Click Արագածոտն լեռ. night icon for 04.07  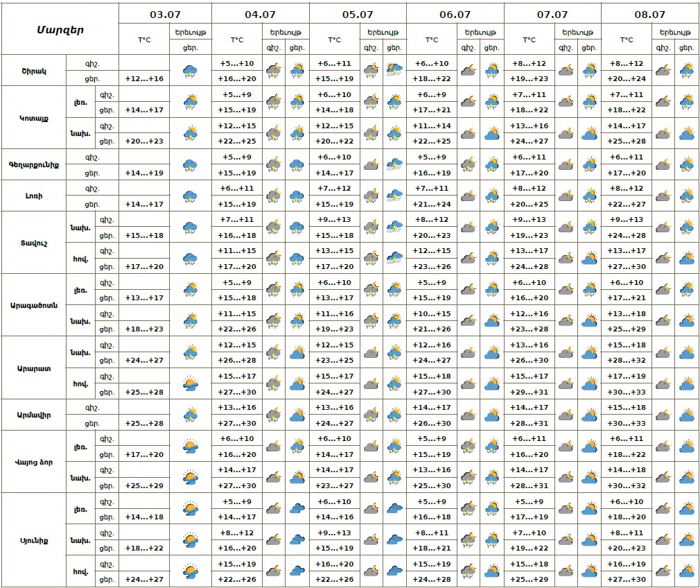pos(274,290)
